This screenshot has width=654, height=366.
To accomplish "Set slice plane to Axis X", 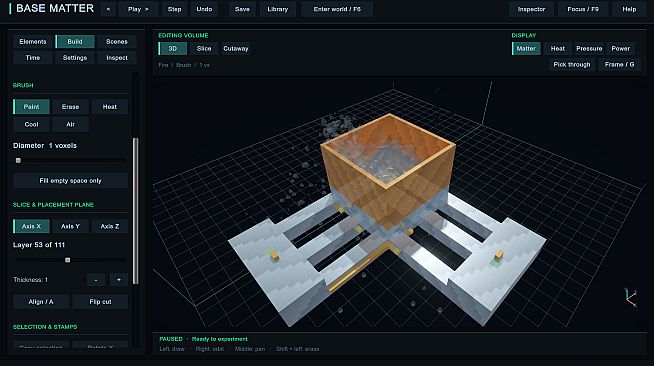I will tap(31, 226).
